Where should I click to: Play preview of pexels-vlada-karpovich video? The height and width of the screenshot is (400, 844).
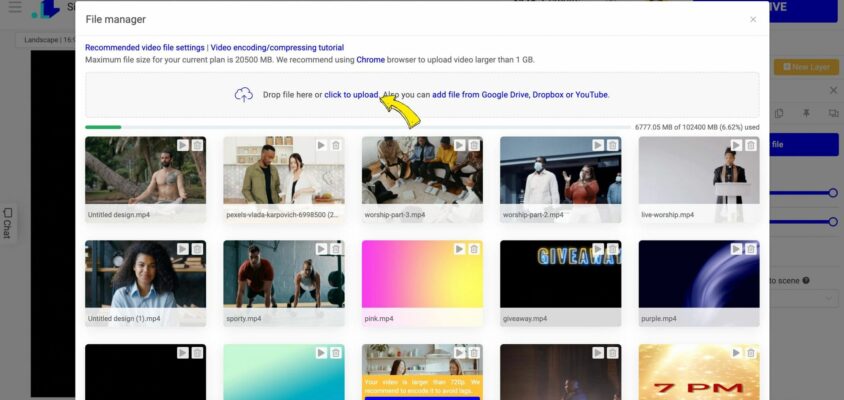321,145
